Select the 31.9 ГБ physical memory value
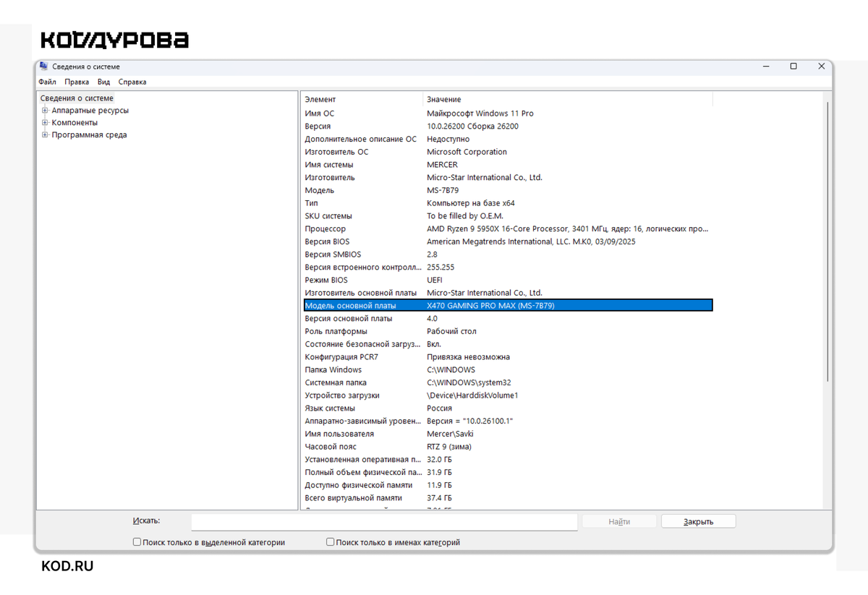868x595 pixels. click(439, 472)
